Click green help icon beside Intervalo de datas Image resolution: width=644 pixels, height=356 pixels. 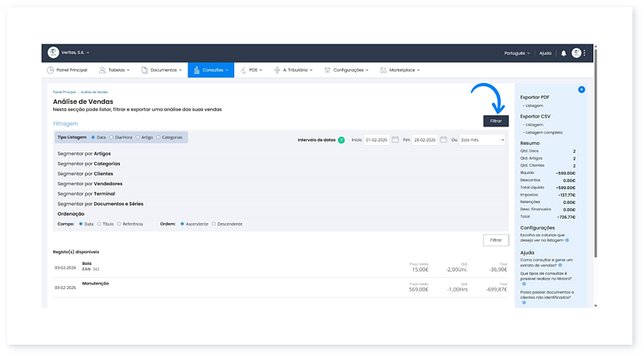pos(341,139)
